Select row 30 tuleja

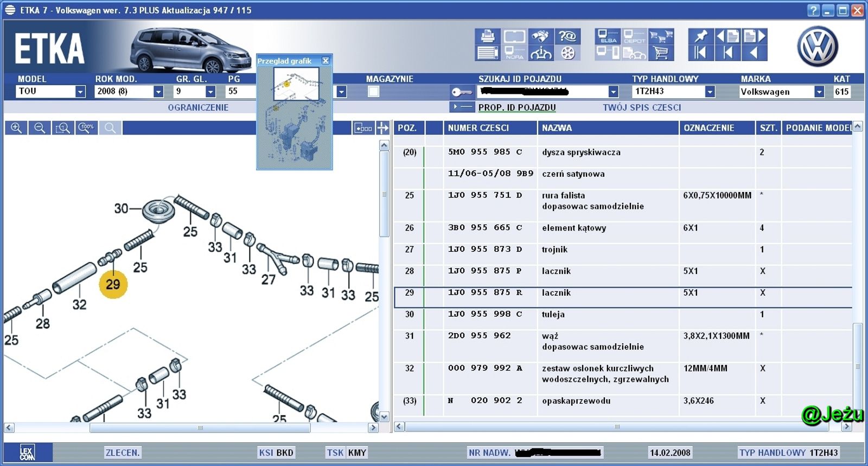623,314
